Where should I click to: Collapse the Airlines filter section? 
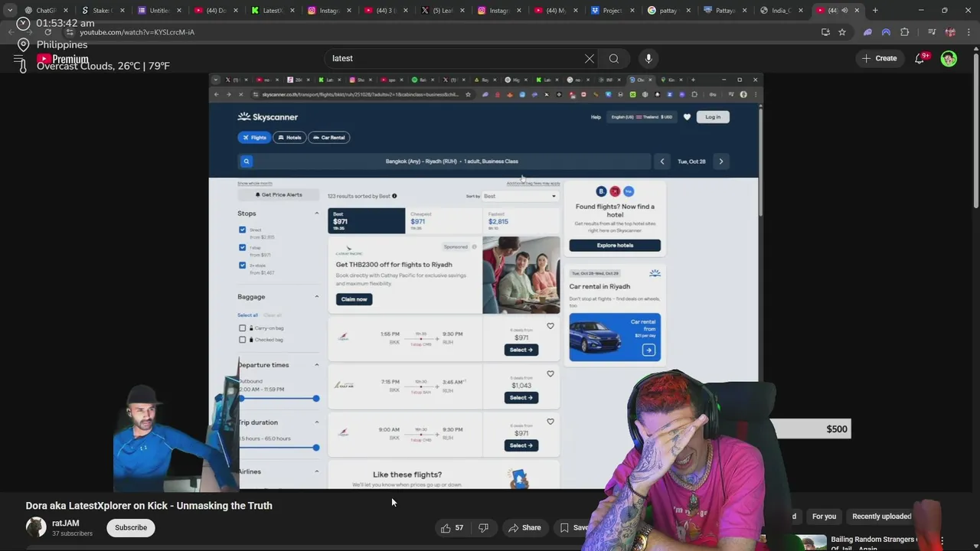click(x=316, y=471)
